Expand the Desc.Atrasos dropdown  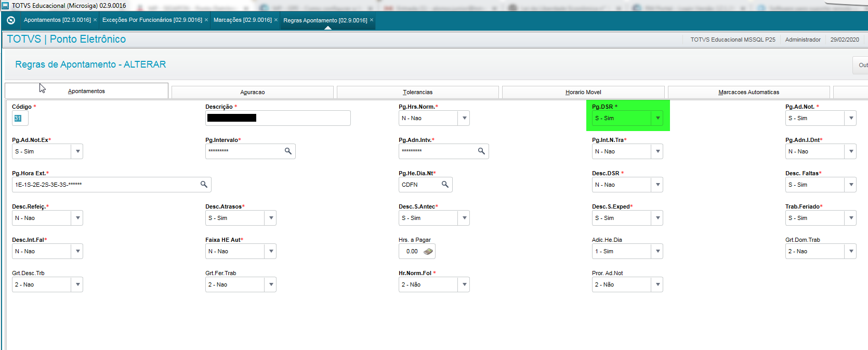[271, 218]
